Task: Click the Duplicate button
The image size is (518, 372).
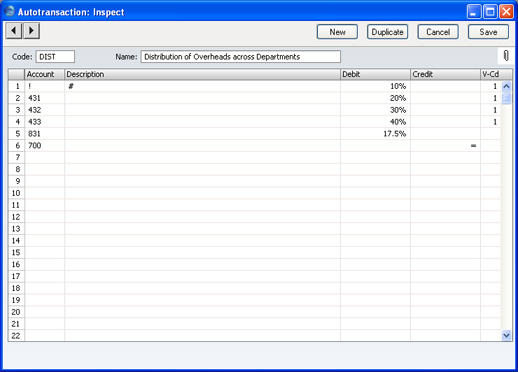Action: coord(387,32)
